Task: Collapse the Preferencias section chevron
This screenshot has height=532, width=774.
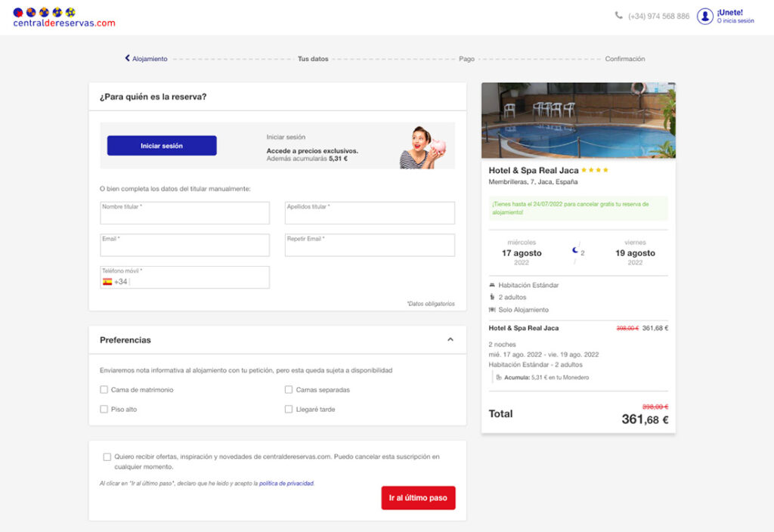Action: [450, 339]
